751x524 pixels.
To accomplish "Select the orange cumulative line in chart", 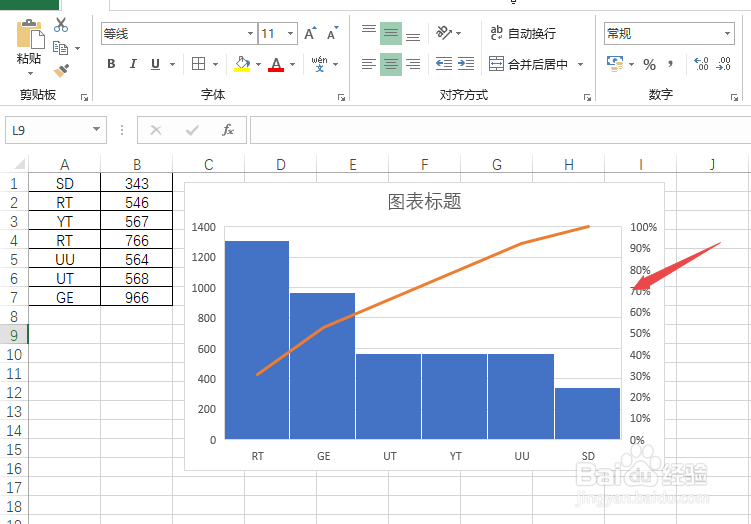I will (x=421, y=286).
